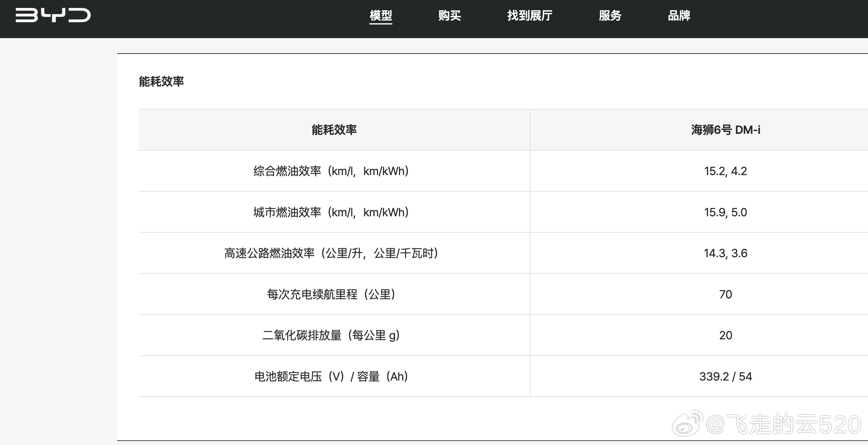Select the CO2 value 20
The image size is (868, 445).
[x=726, y=335]
